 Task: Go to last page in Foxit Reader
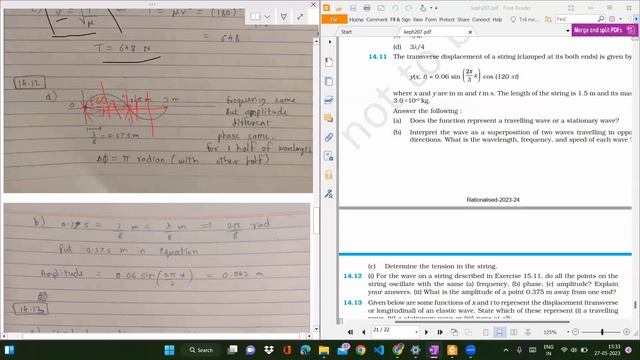pyautogui.click(x=440, y=332)
